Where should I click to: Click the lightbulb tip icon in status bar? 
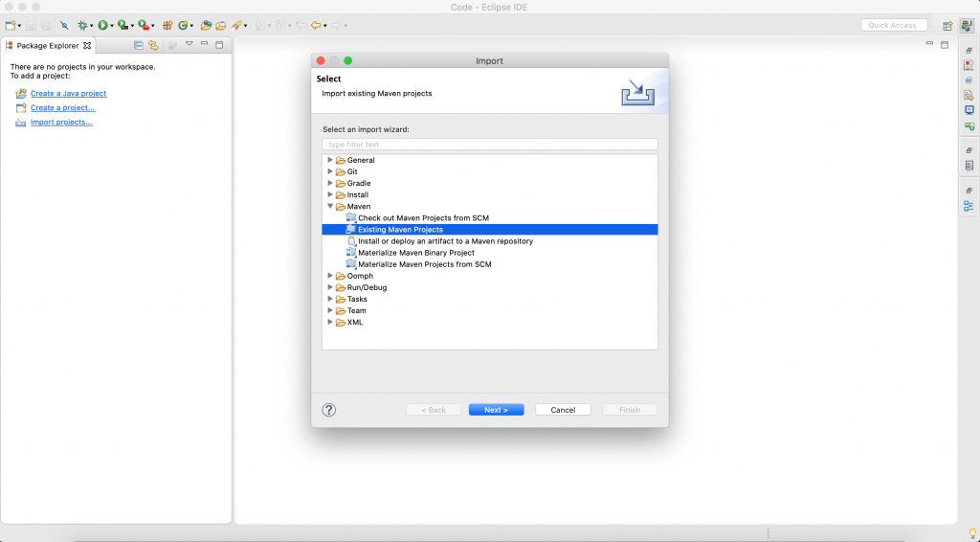pos(972,533)
